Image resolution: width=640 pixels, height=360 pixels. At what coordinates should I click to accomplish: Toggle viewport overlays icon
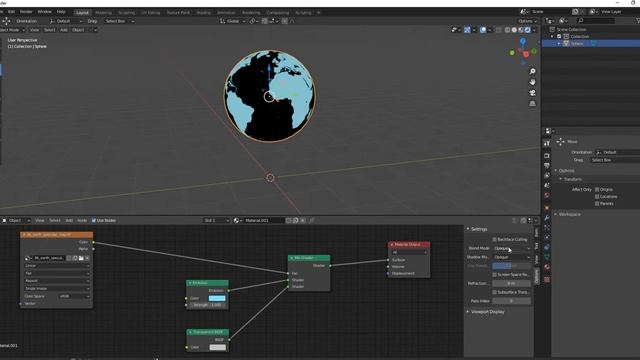pyautogui.click(x=483, y=30)
